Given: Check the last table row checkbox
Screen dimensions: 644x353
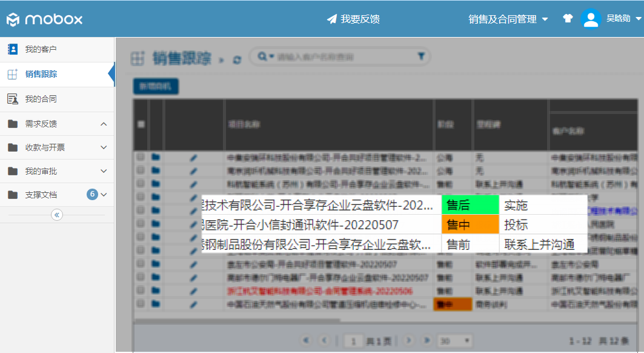Looking at the screenshot, I should pos(141,304).
